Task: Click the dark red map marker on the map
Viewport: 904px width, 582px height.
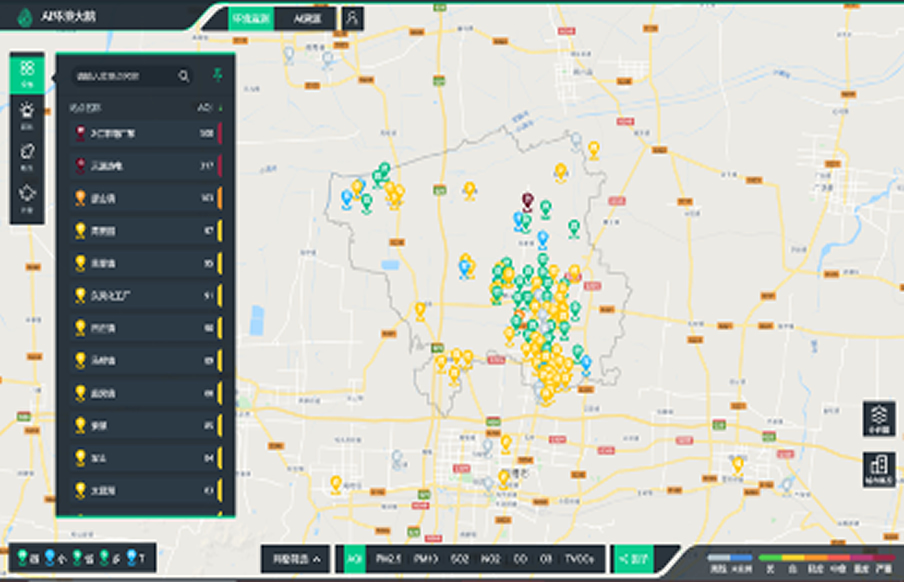Action: [x=527, y=201]
